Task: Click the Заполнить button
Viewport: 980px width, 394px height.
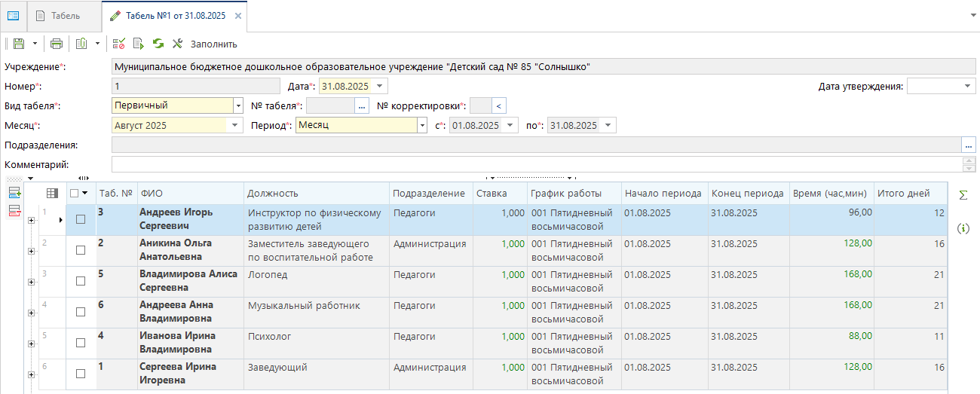Action: [213, 44]
